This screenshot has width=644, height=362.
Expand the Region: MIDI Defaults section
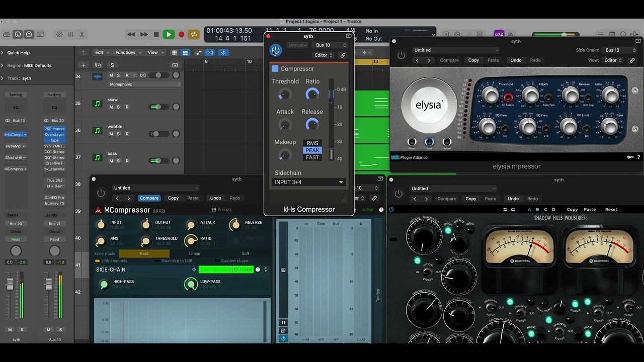coord(3,65)
